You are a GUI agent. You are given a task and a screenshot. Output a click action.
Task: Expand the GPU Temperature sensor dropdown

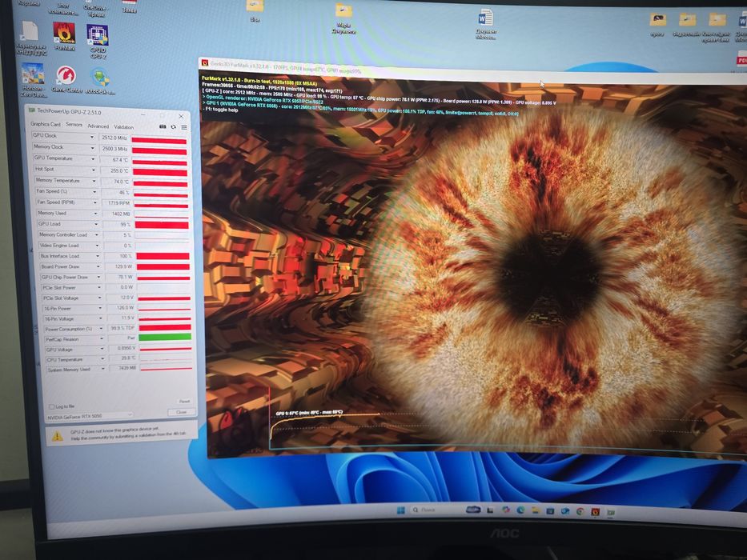click(x=92, y=159)
